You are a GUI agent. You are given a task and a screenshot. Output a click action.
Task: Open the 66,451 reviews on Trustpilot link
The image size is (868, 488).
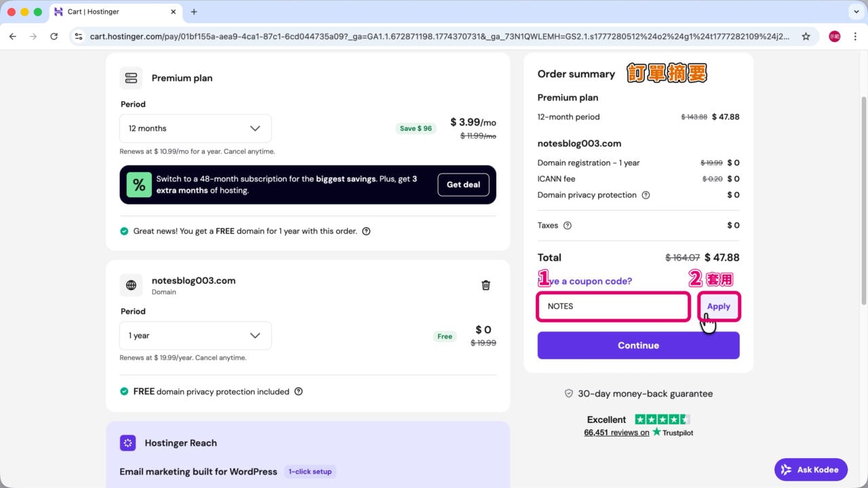616,432
